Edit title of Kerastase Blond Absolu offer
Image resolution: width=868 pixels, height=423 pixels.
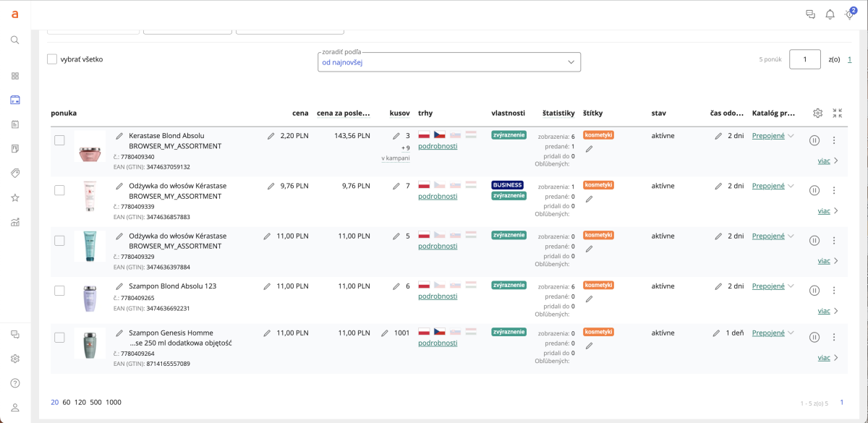click(x=119, y=135)
